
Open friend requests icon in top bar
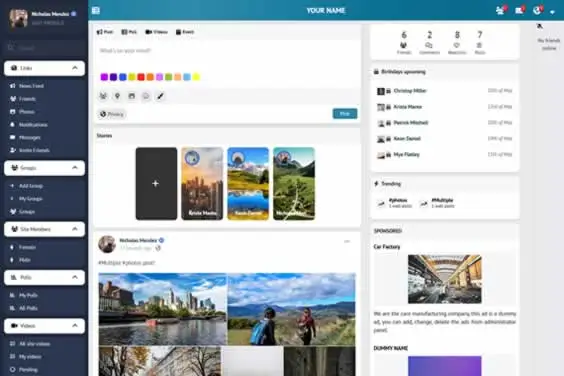click(x=500, y=10)
